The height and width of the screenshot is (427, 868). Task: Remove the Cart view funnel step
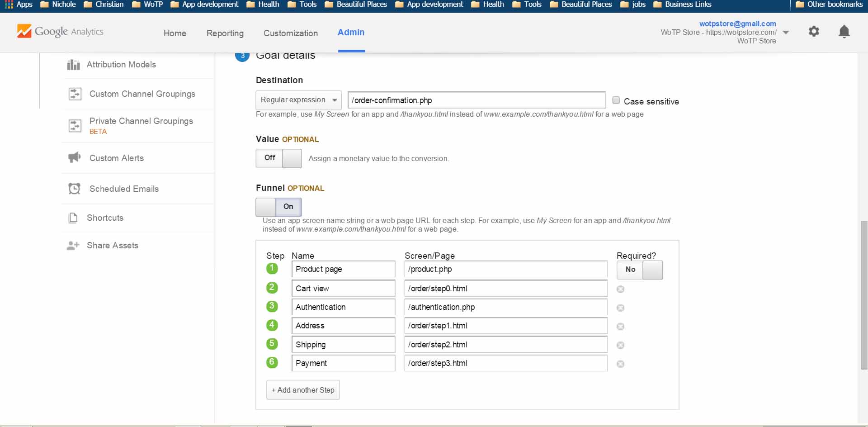(621, 289)
